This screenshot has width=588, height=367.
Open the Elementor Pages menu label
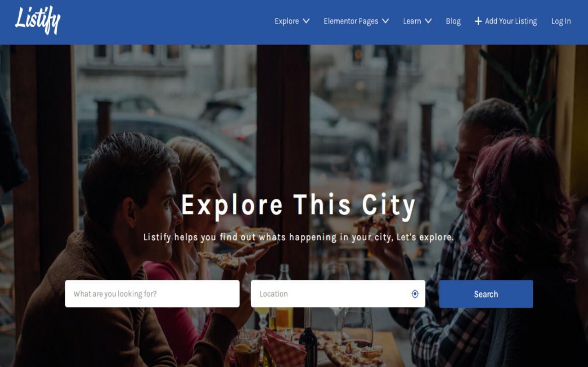[351, 21]
